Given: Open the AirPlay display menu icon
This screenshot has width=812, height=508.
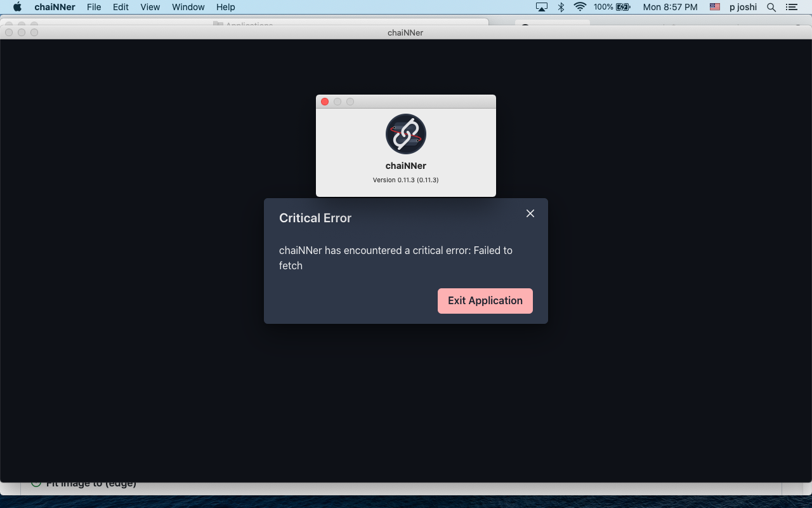Looking at the screenshot, I should pos(542,7).
